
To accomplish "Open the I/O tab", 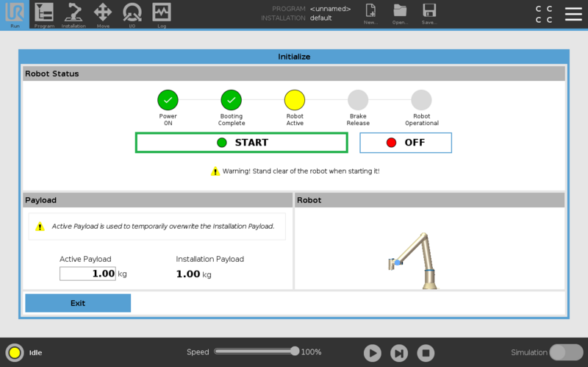I will tap(132, 15).
